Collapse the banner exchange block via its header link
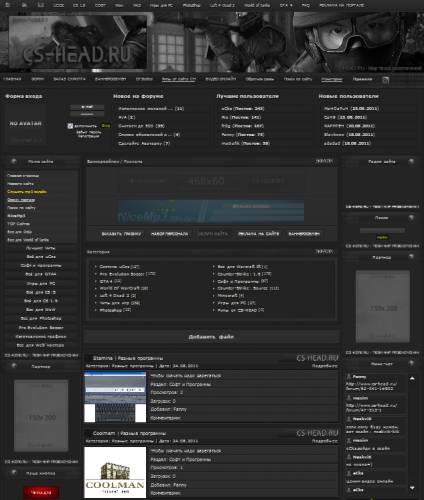Image resolution: width=424 pixels, height=500 pixels. 324,161
